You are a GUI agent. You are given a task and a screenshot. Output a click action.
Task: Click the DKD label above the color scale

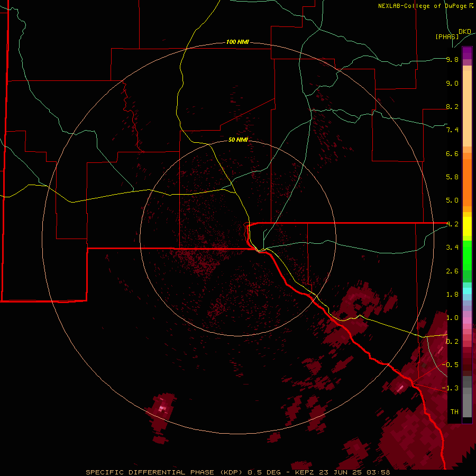[465, 32]
